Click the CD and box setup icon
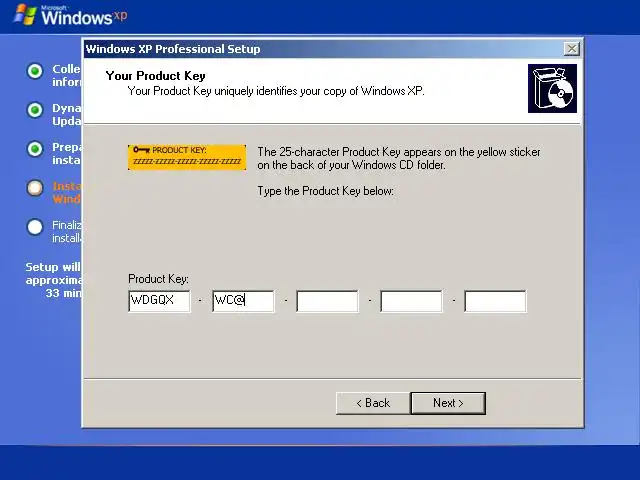The image size is (640, 480). 552,88
